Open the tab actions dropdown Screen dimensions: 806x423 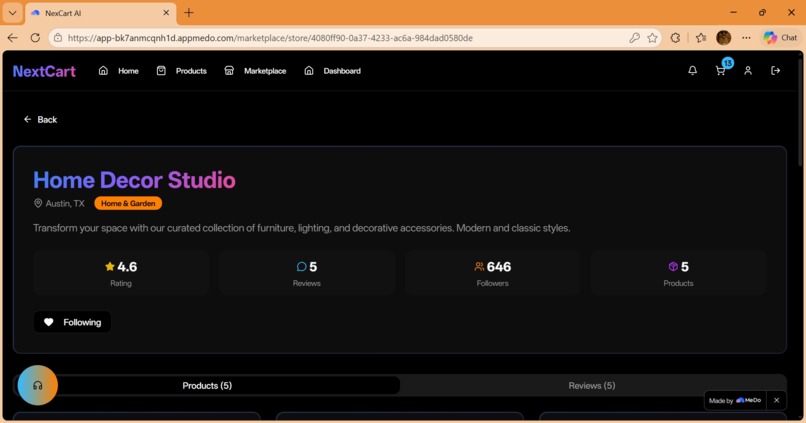coord(12,13)
